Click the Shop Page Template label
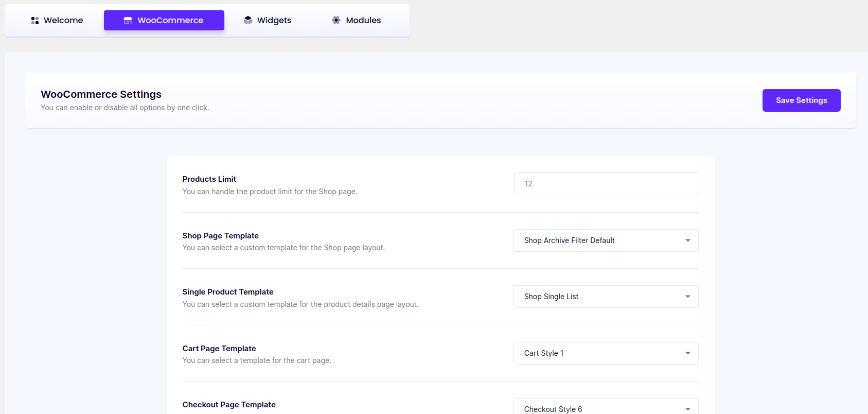868x414 pixels. [x=220, y=236]
